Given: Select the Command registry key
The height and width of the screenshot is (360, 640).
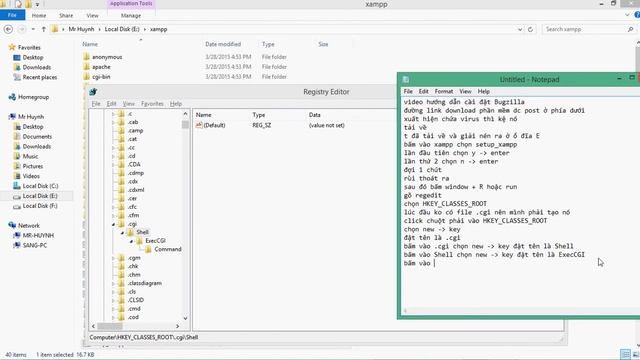Looking at the screenshot, I should (168, 249).
